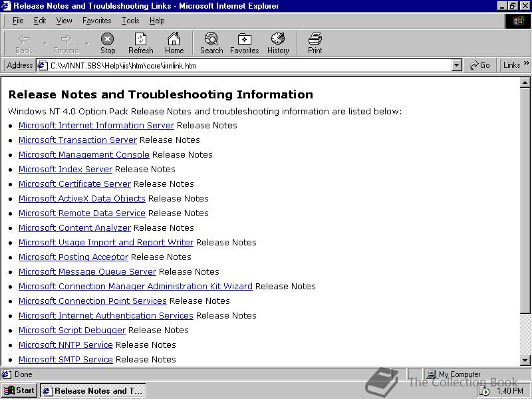Viewport: 532px width, 399px height.
Task: Open the Help menu
Action: (157, 21)
